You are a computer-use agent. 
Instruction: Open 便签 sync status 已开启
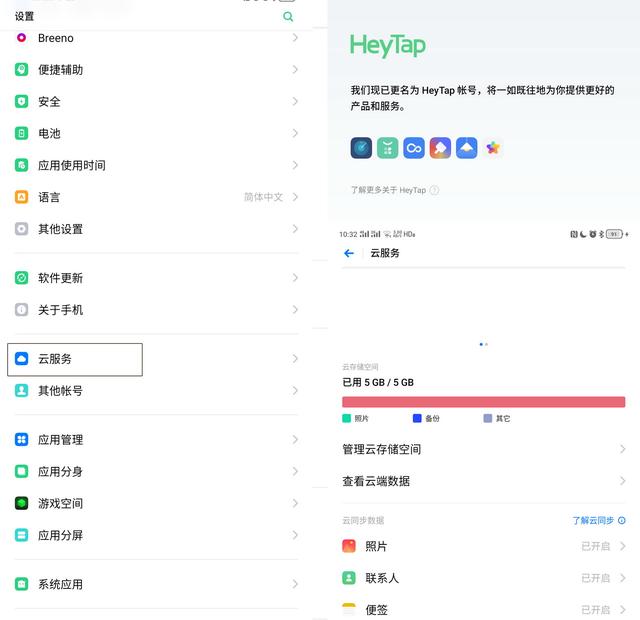(596, 610)
